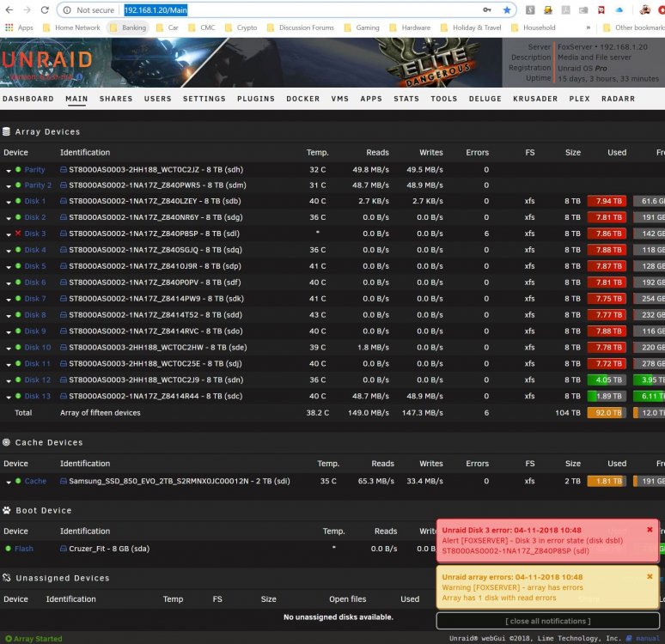Open the Shares tab

pos(116,99)
